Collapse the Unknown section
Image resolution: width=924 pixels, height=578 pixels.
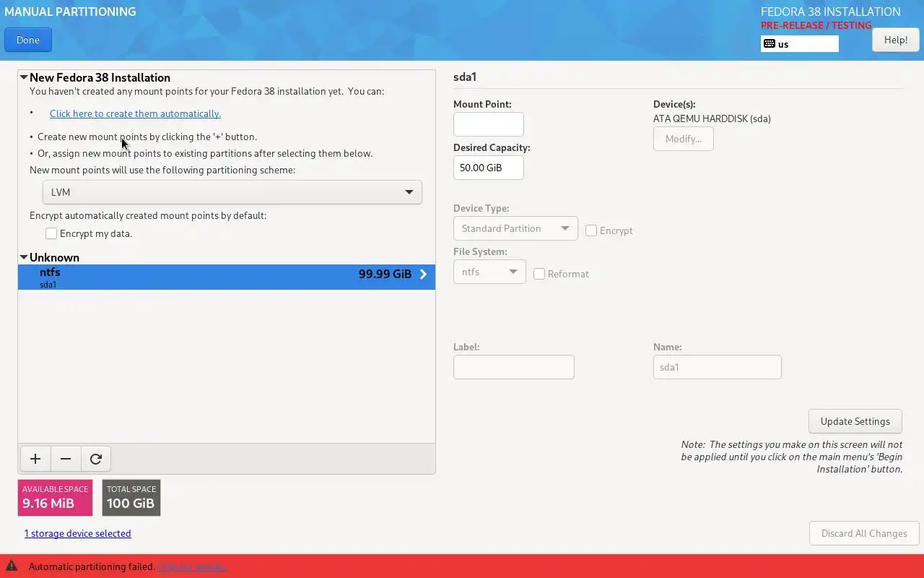tap(24, 257)
